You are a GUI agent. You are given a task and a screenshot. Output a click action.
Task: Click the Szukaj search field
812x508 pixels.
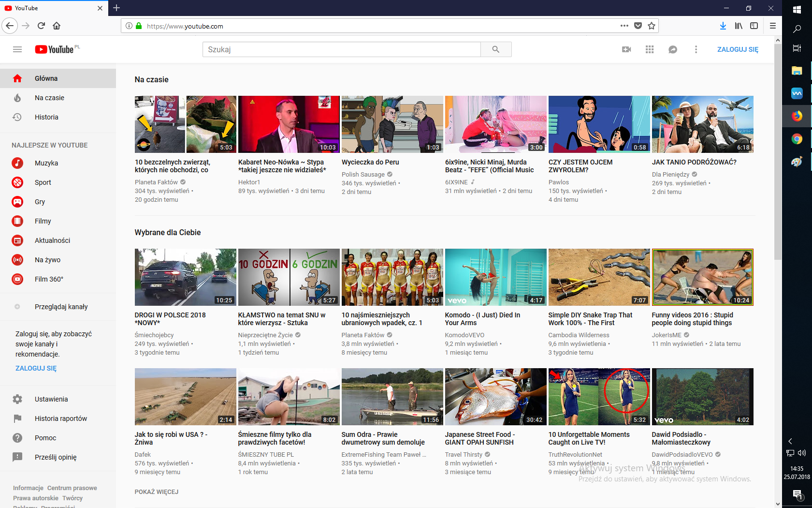342,49
